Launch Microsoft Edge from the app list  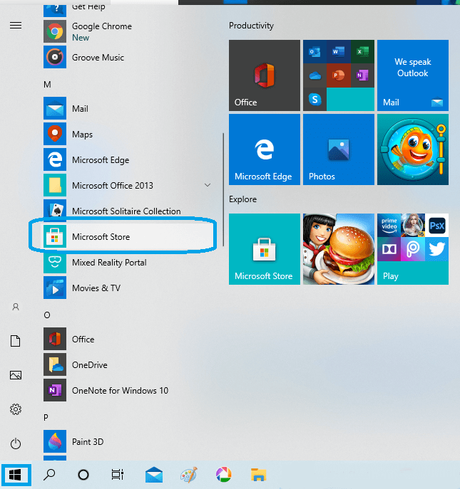pyautogui.click(x=127, y=160)
